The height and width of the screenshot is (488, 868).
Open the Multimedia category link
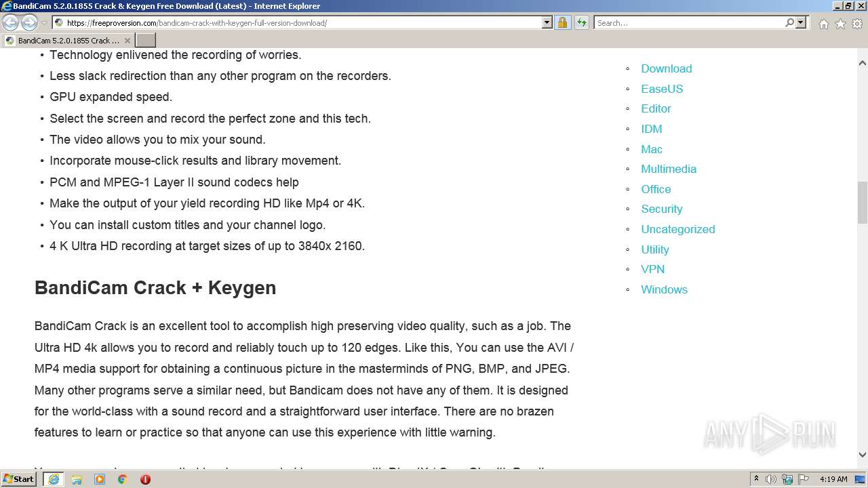click(669, 169)
